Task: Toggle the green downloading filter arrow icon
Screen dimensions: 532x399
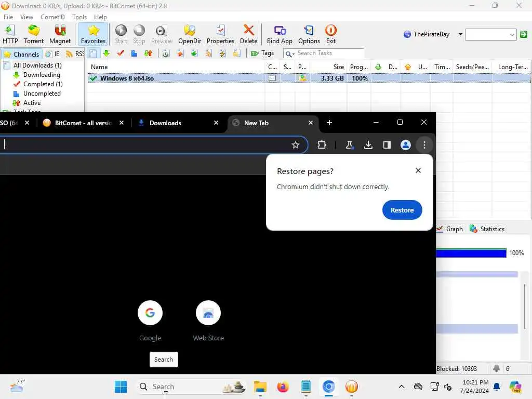Action: point(107,54)
